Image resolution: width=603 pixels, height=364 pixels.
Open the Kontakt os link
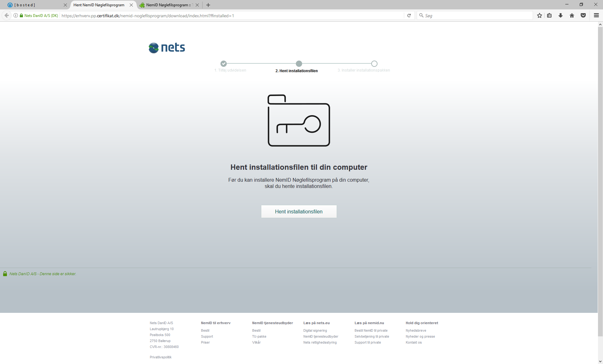coord(414,342)
